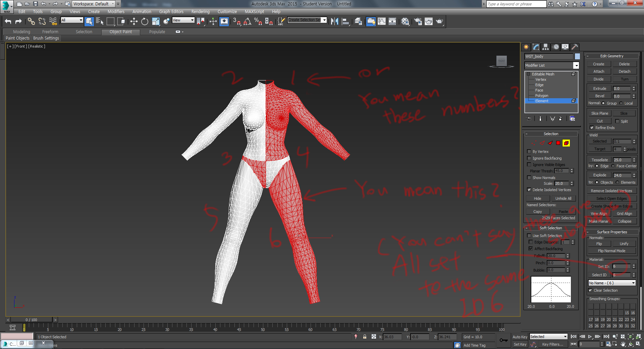The width and height of the screenshot is (644, 349).
Task: Switch to the Utilities panel hammer icon
Action: (575, 47)
